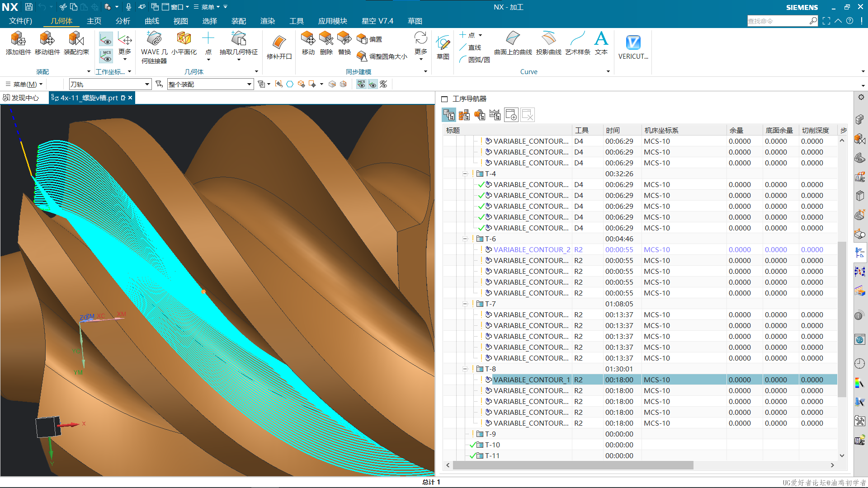868x488 pixels.
Task: Close the 4x-11_螺旋v槽.prt tab
Action: tap(130, 98)
